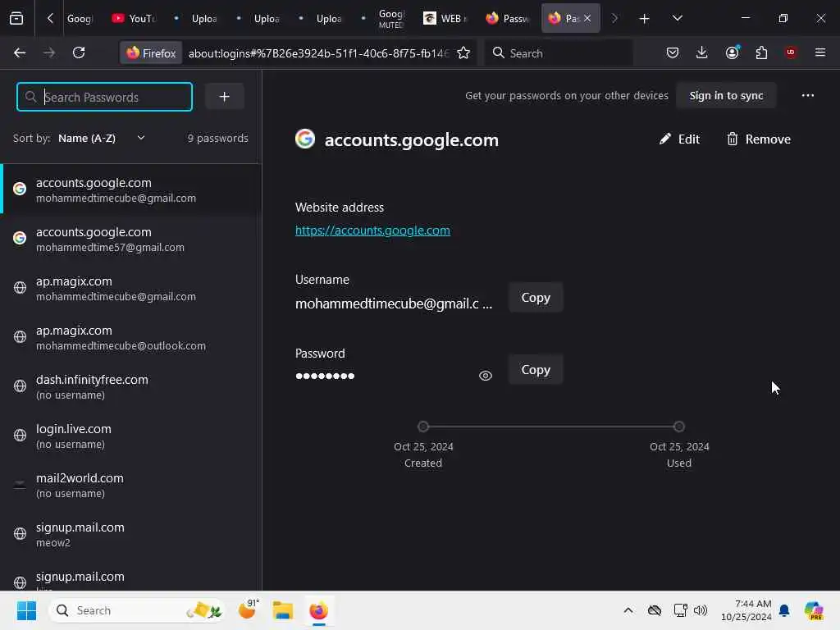Go forward one page
This screenshot has height=630, width=840.
[x=48, y=52]
